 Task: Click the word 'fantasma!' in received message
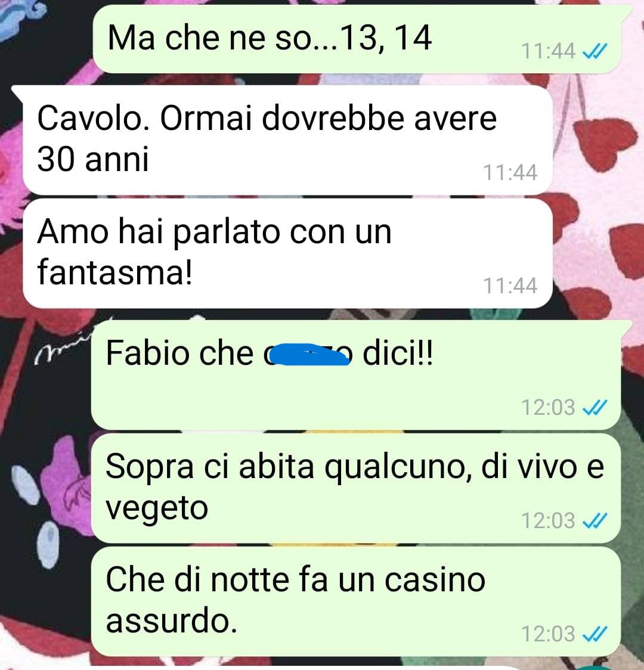pyautogui.click(x=115, y=272)
